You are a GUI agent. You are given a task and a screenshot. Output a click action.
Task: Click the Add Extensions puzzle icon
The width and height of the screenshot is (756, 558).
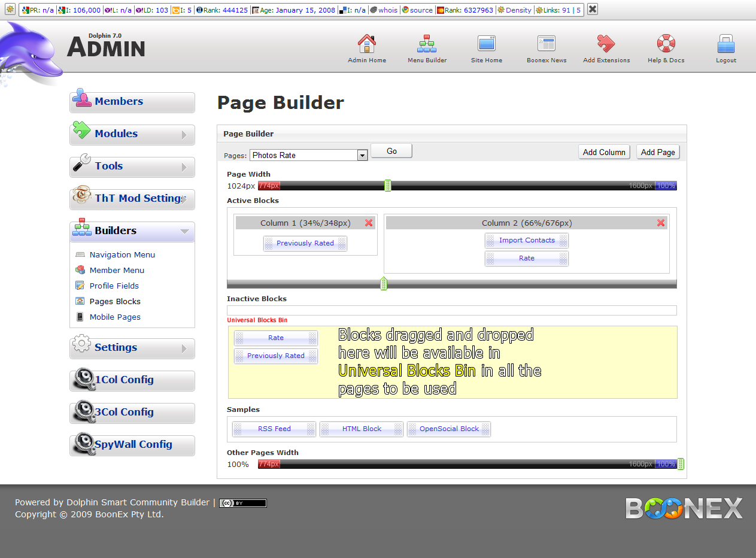pos(606,44)
